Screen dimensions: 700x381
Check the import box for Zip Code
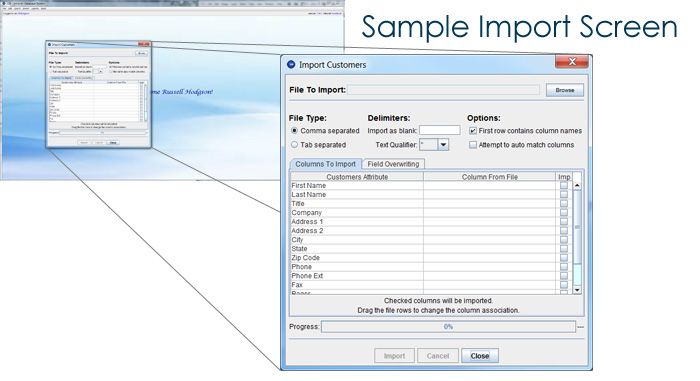(564, 258)
